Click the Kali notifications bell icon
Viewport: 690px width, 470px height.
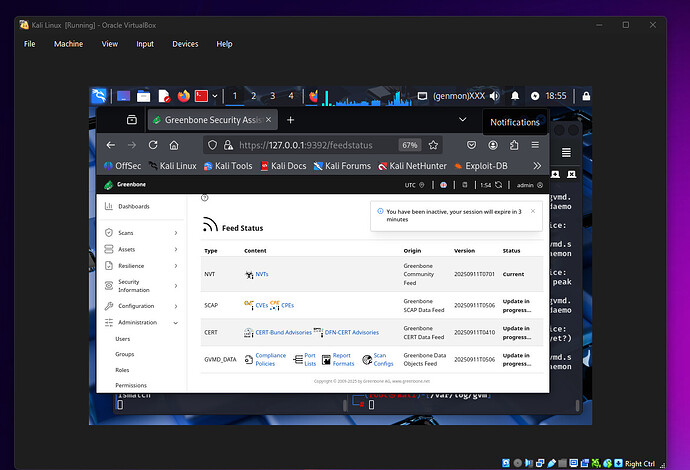pos(515,96)
